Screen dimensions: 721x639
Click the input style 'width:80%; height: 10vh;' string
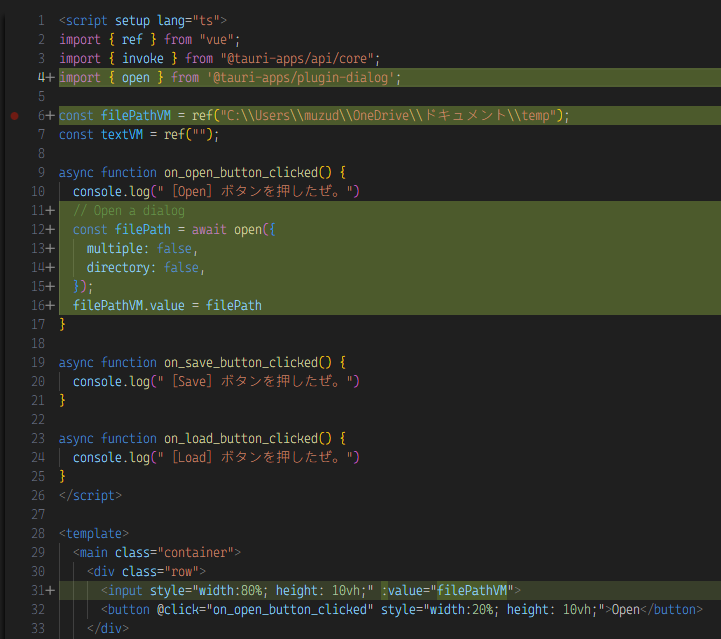click(283, 590)
